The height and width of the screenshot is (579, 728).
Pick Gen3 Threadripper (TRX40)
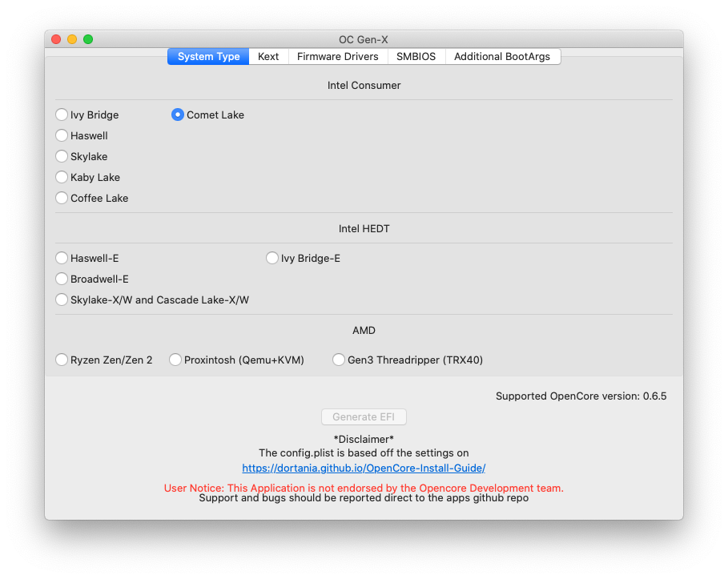(x=339, y=360)
